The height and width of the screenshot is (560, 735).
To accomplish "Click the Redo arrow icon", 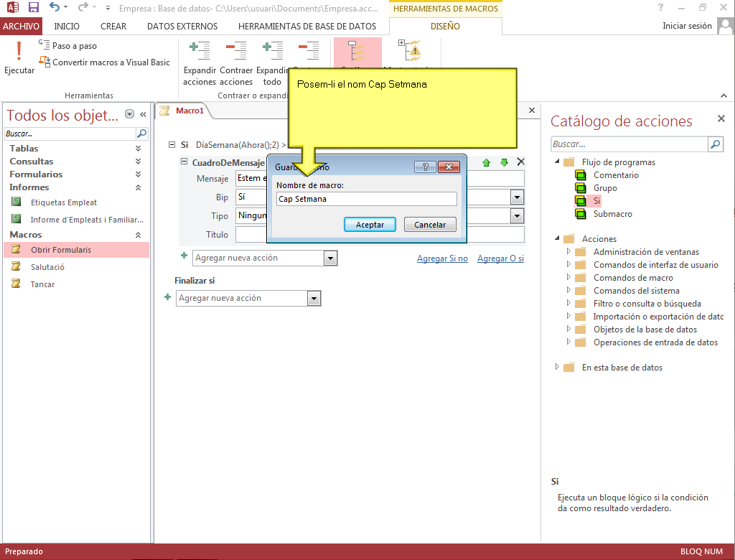I will tap(83, 7).
